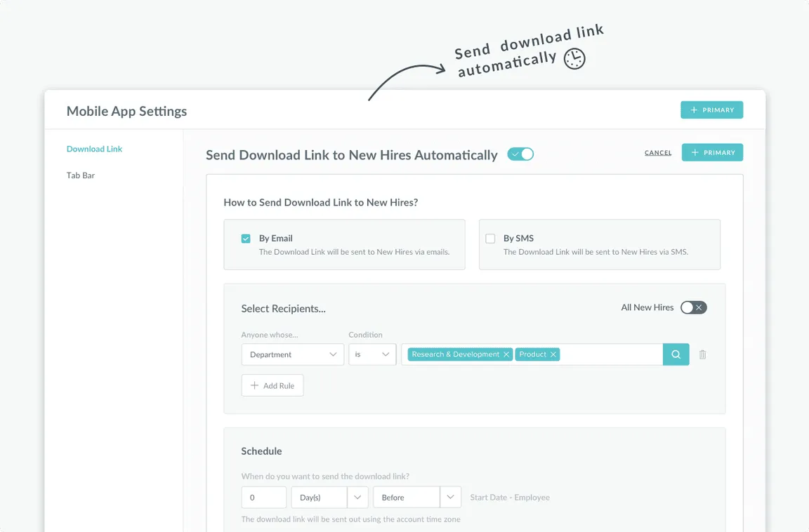
Task: Turn on the All New Hires toggle
Action: 693,307
